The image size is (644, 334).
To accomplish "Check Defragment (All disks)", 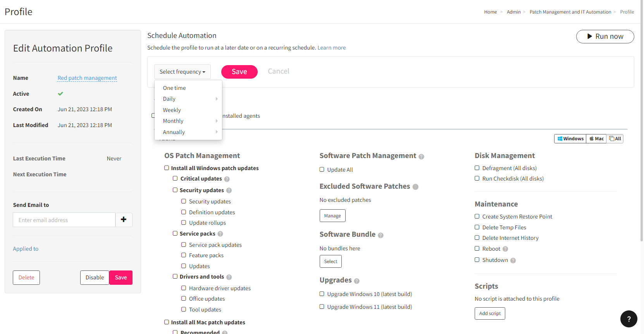I will tap(477, 168).
